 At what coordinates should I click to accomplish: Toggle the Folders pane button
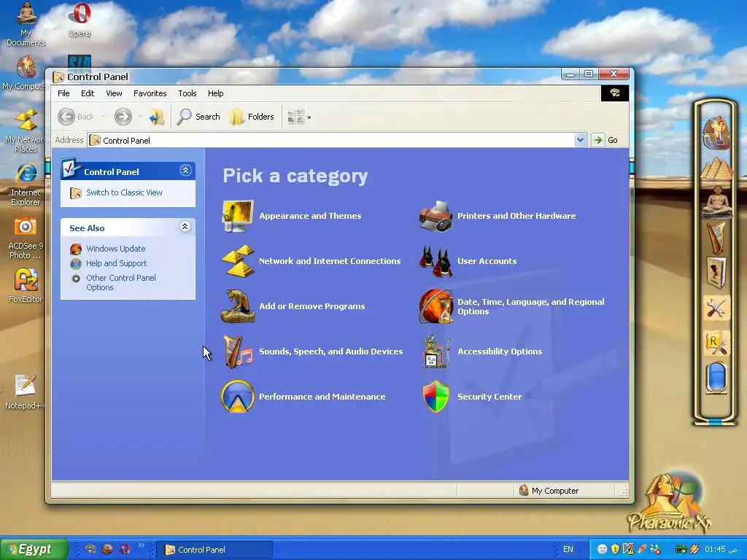click(252, 117)
